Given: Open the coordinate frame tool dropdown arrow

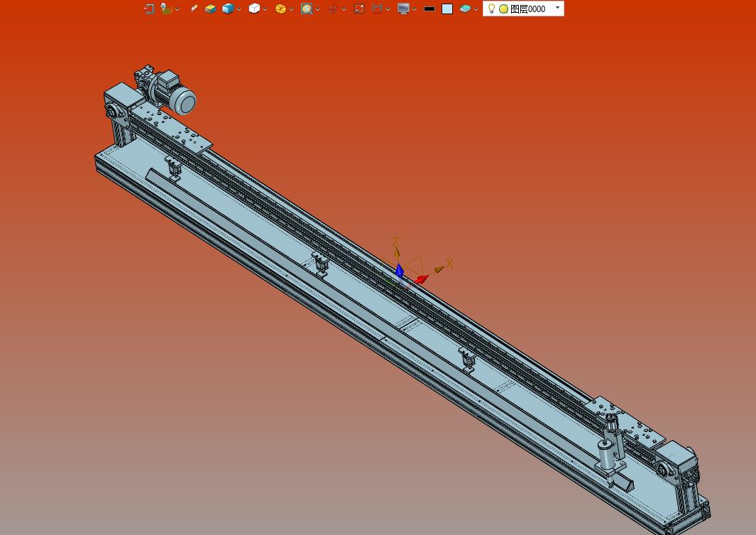Looking at the screenshot, I should click(x=177, y=9).
